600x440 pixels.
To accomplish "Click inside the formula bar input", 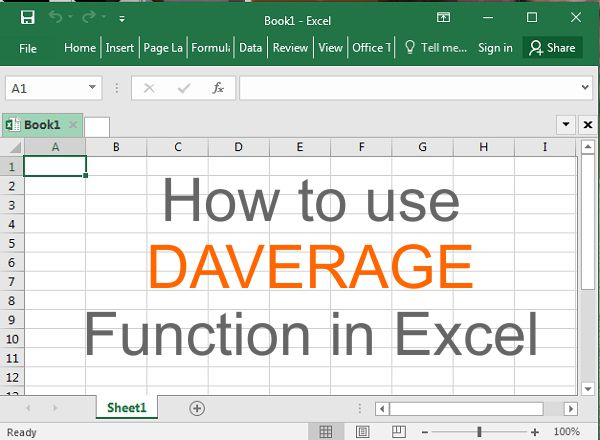I will point(409,88).
